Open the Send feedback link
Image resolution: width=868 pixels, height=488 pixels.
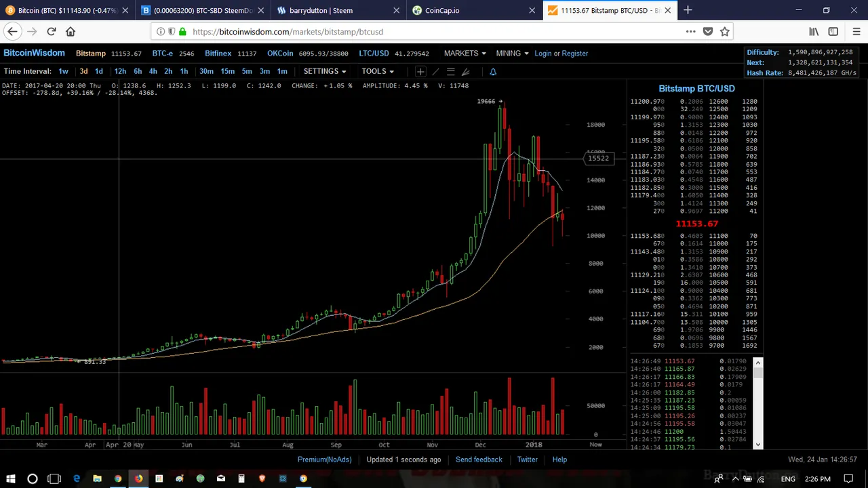click(x=479, y=460)
